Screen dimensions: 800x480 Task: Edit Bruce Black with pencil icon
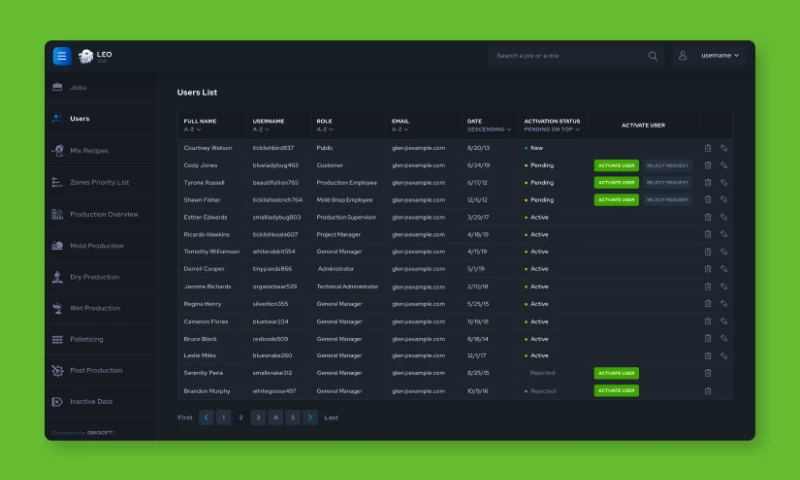723,339
